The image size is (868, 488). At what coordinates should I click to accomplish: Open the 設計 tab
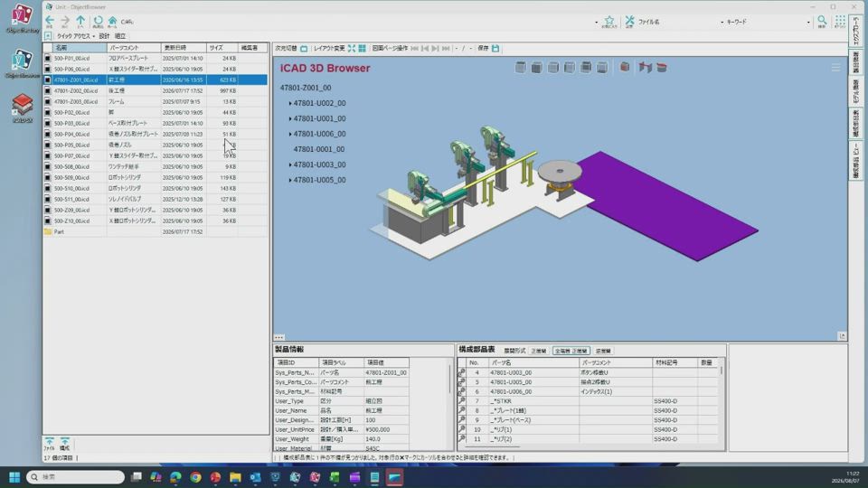click(x=104, y=36)
